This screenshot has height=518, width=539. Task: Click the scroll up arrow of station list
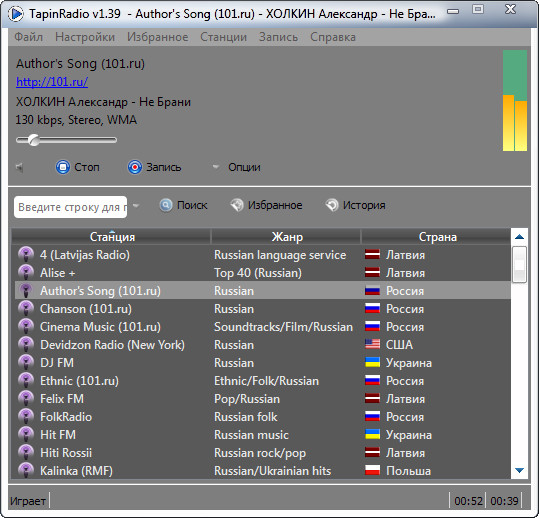(519, 237)
